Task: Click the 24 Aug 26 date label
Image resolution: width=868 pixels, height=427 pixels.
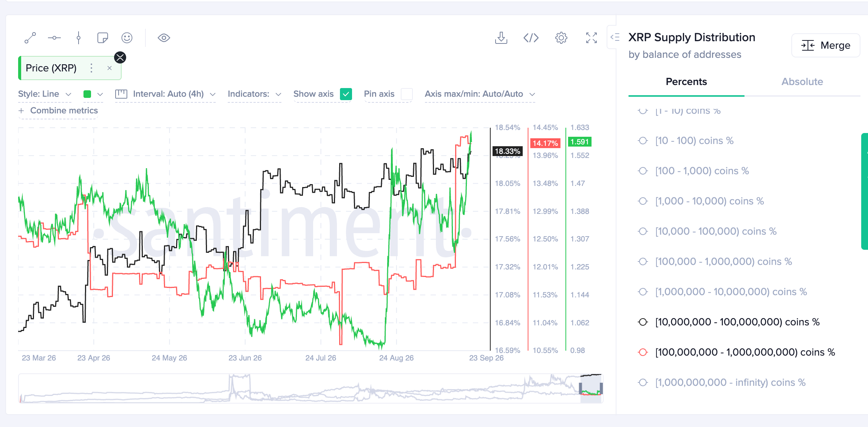Action: [x=396, y=358]
